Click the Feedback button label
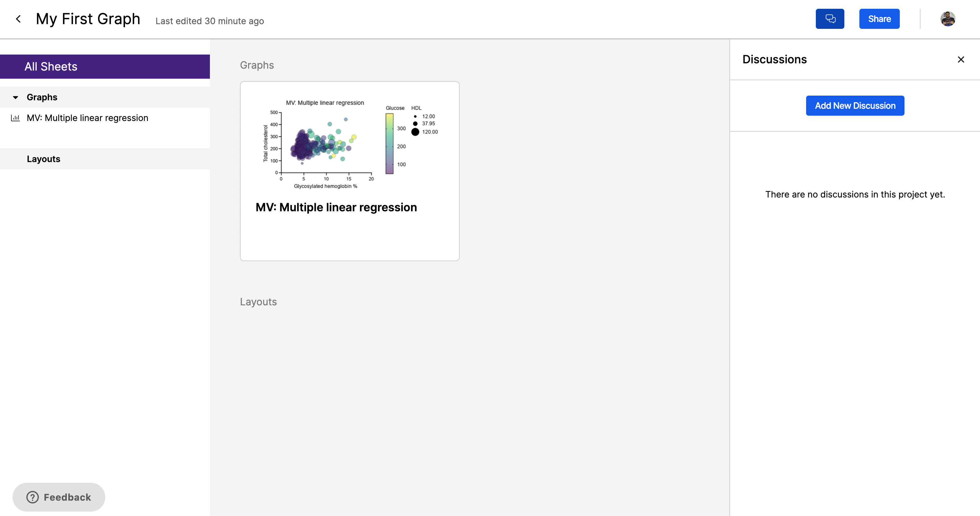 67,497
